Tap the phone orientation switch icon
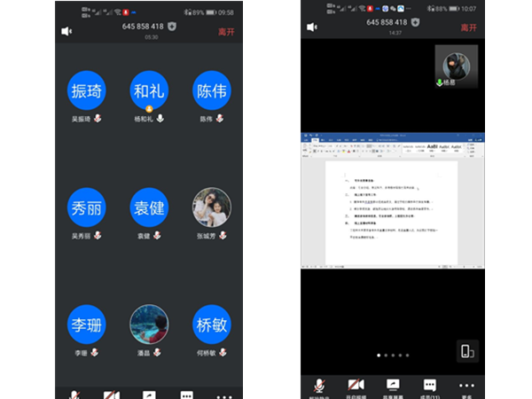The image size is (532, 399). point(467,351)
